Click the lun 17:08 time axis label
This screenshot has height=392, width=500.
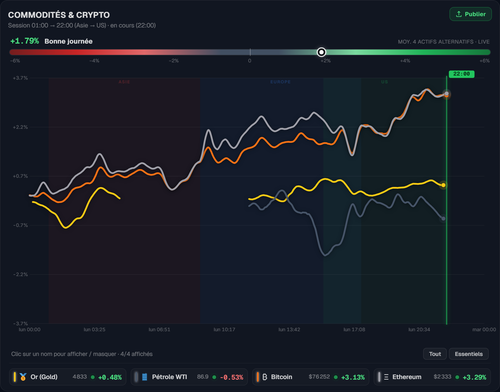pyautogui.click(x=354, y=329)
